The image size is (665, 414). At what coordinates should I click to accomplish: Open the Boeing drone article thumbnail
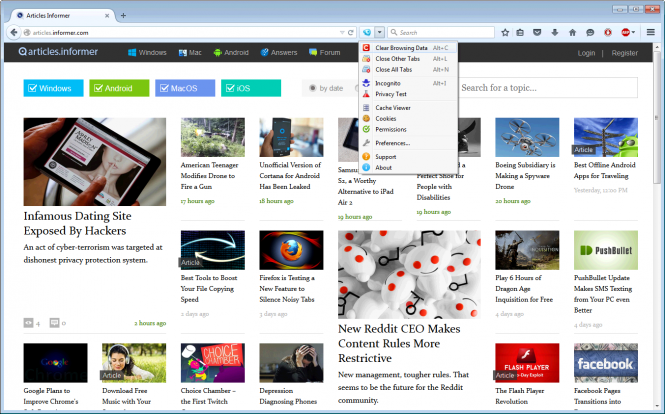[x=527, y=137]
